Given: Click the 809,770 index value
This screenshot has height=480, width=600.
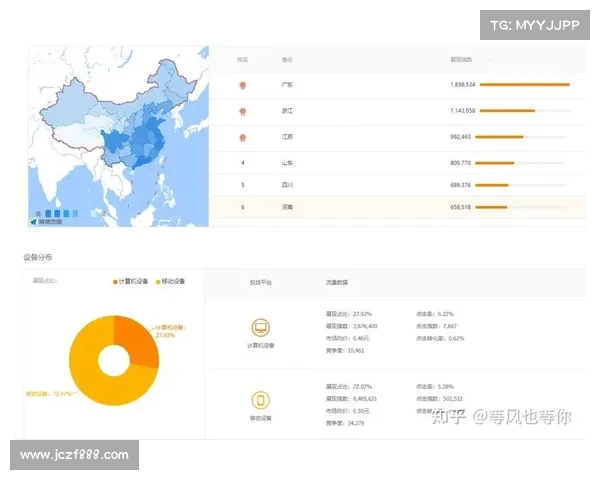Looking at the screenshot, I should tap(460, 163).
